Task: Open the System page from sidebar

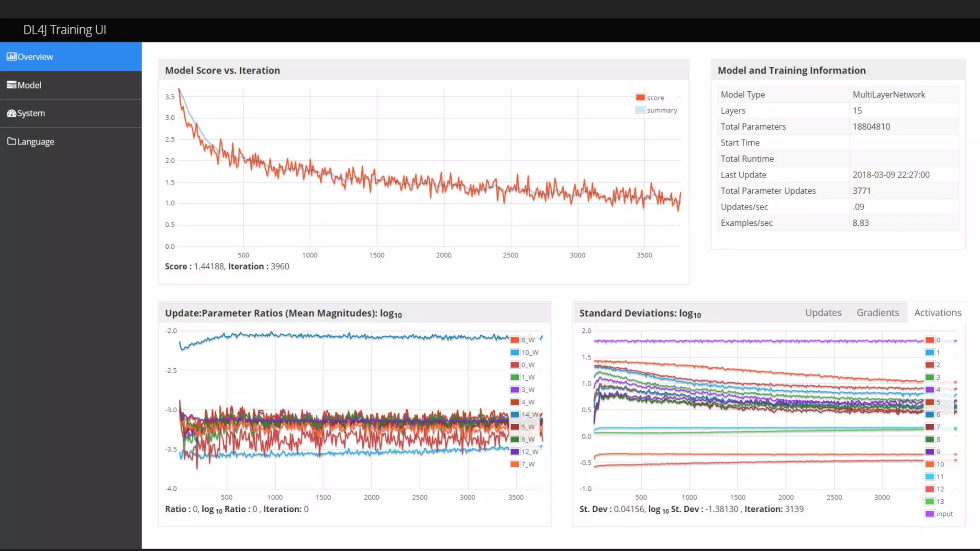Action: point(31,113)
